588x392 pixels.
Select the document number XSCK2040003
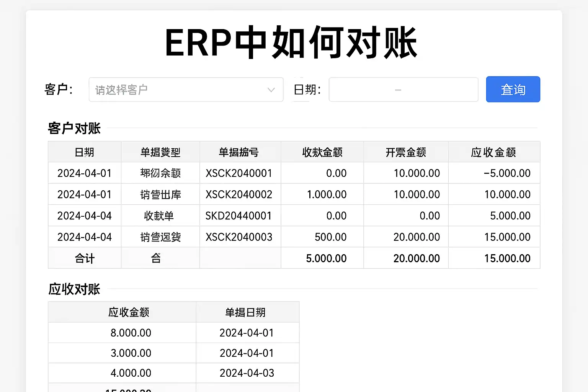coord(239,237)
